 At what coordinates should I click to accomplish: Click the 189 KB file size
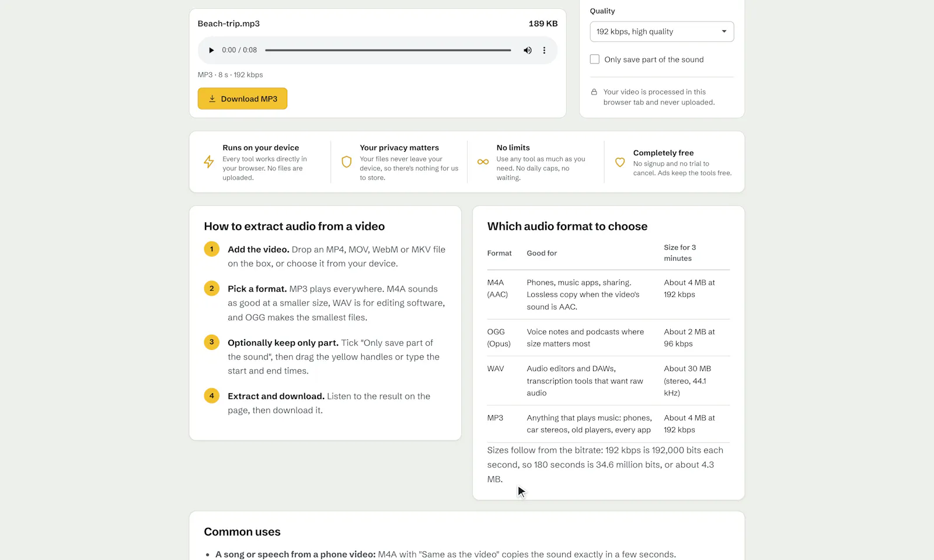coord(543,23)
